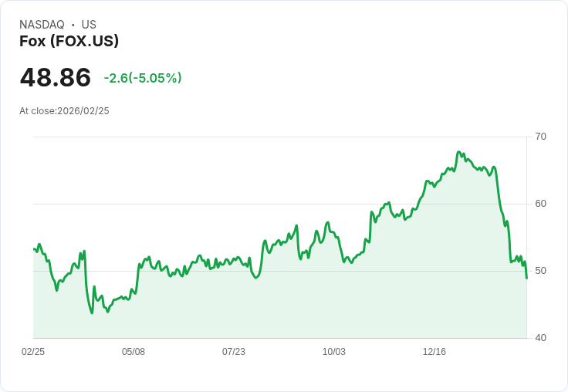Click the -2.6(-5.05%) change indicator

coord(143,78)
